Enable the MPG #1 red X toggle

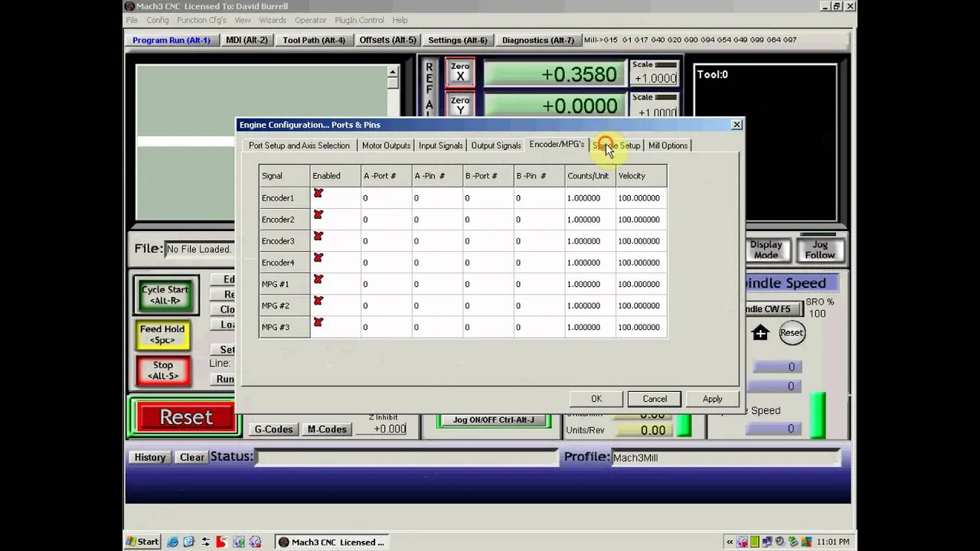(x=318, y=279)
